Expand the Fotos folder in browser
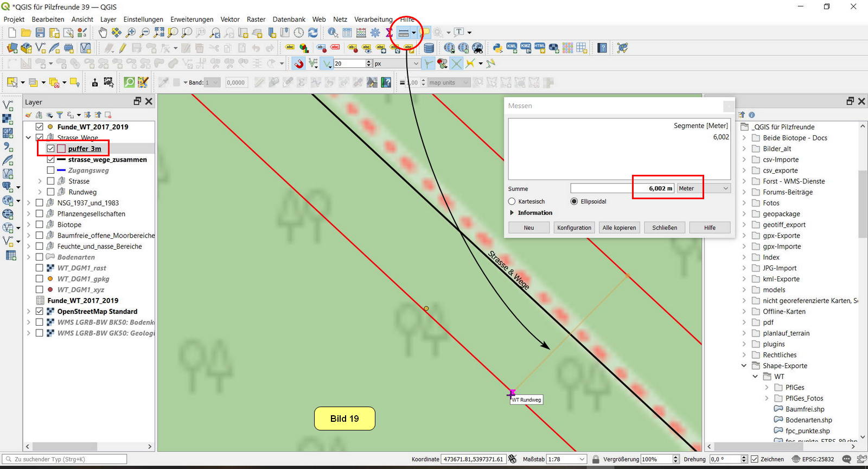The image size is (868, 469). point(744,203)
